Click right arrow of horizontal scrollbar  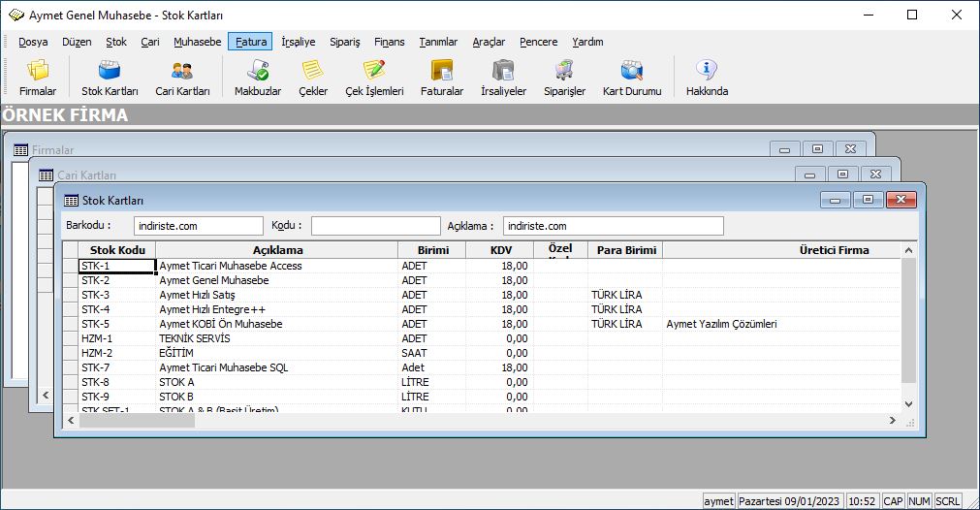point(893,421)
